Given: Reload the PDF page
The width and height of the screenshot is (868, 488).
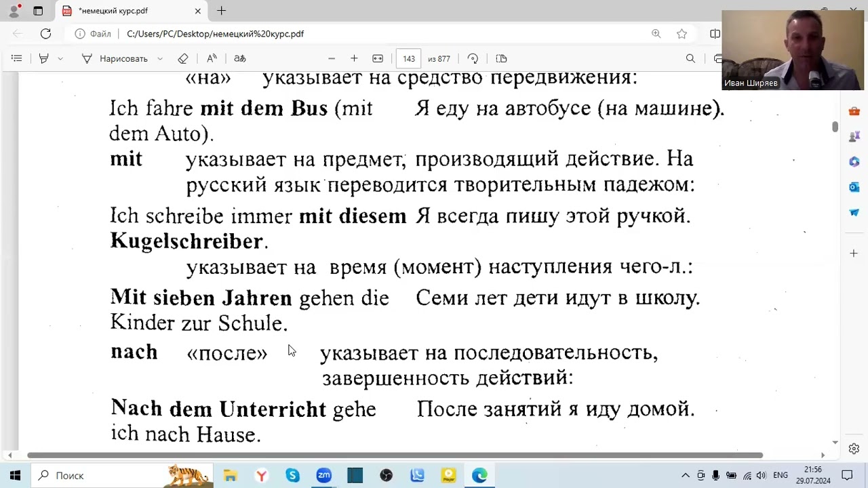Looking at the screenshot, I should (45, 33).
